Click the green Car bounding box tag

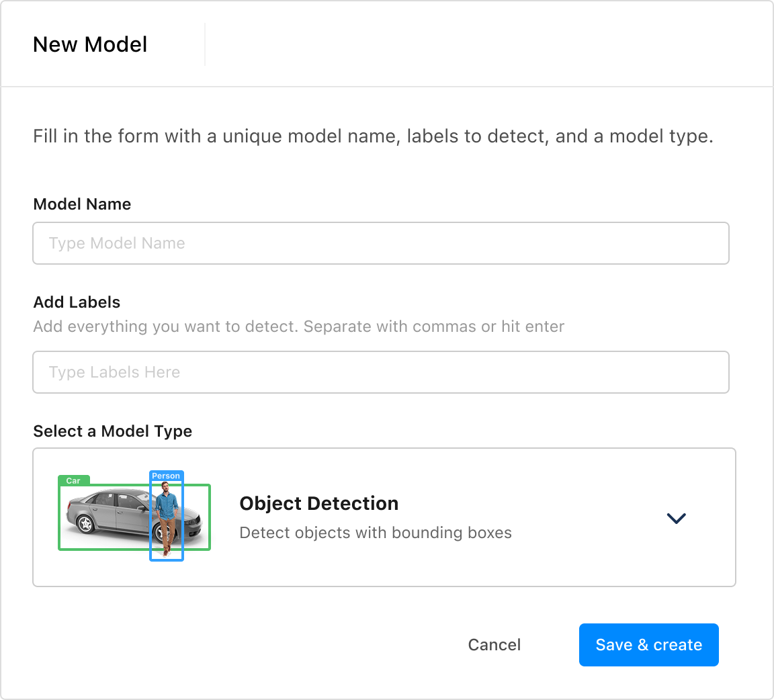(74, 481)
